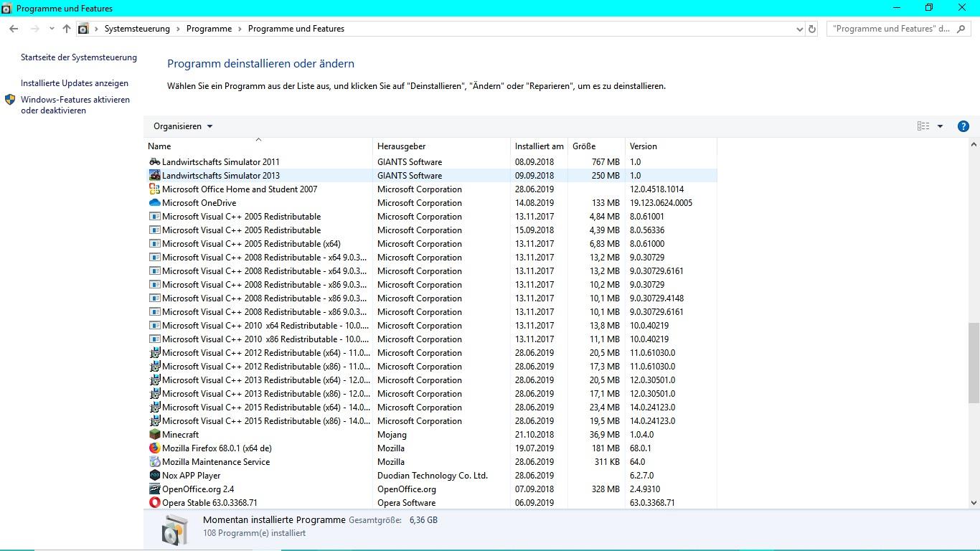This screenshot has width=980, height=551.
Task: Click the list scrollbar up arrow
Action: (974, 144)
